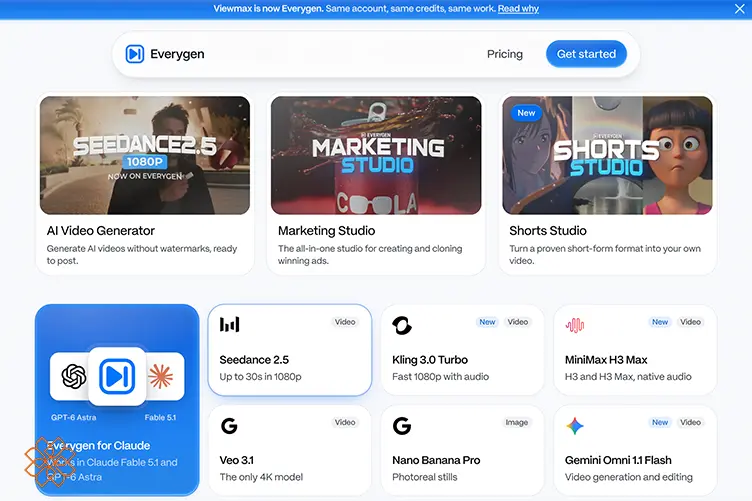
Task: Click the Seedance bar-chart logo icon
Action: 229,325
